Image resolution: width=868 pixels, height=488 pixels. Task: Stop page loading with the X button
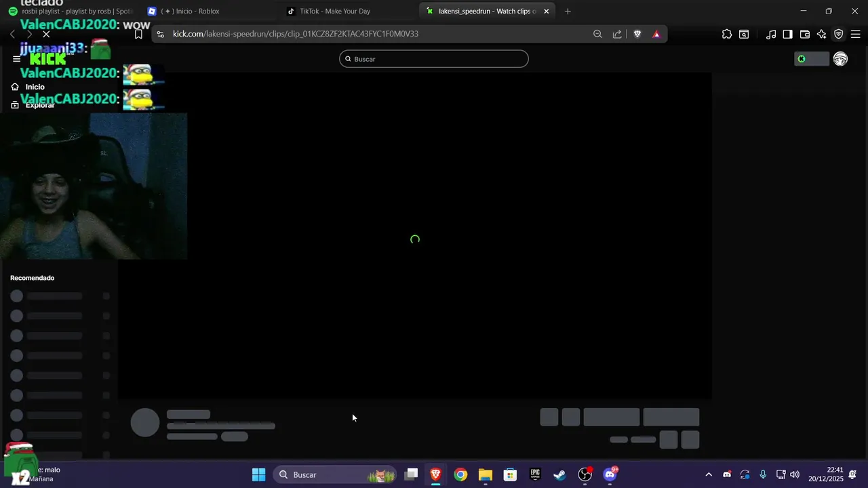pos(46,34)
